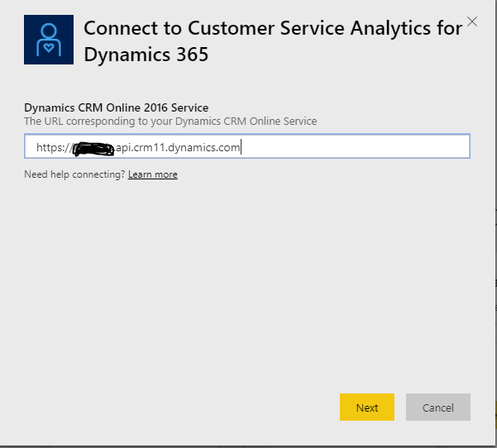Place cursor on 'https://' in URL field
Image resolution: width=497 pixels, height=448 pixels.
pos(53,148)
